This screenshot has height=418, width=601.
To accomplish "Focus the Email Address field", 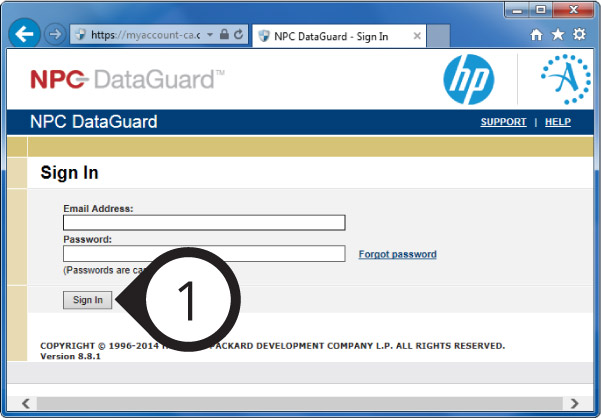I will tap(204, 222).
